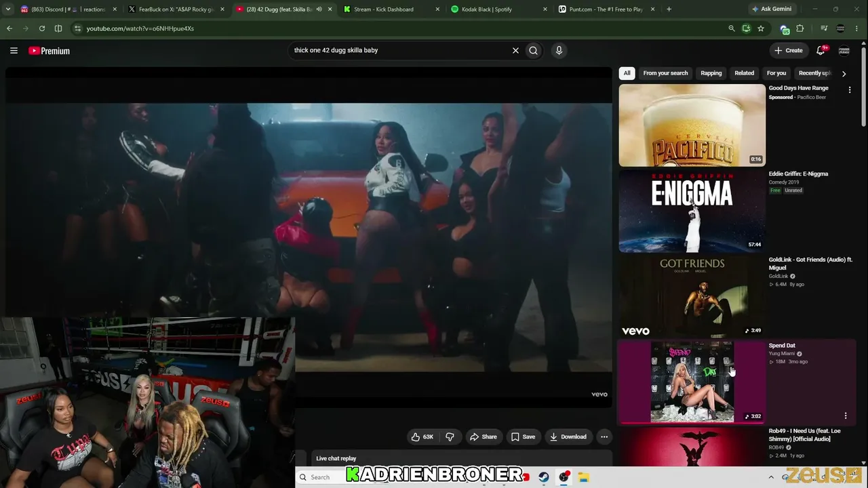Viewport: 868px width, 488px height.
Task: Select the Recently uploaded chip
Action: pyautogui.click(x=814, y=73)
